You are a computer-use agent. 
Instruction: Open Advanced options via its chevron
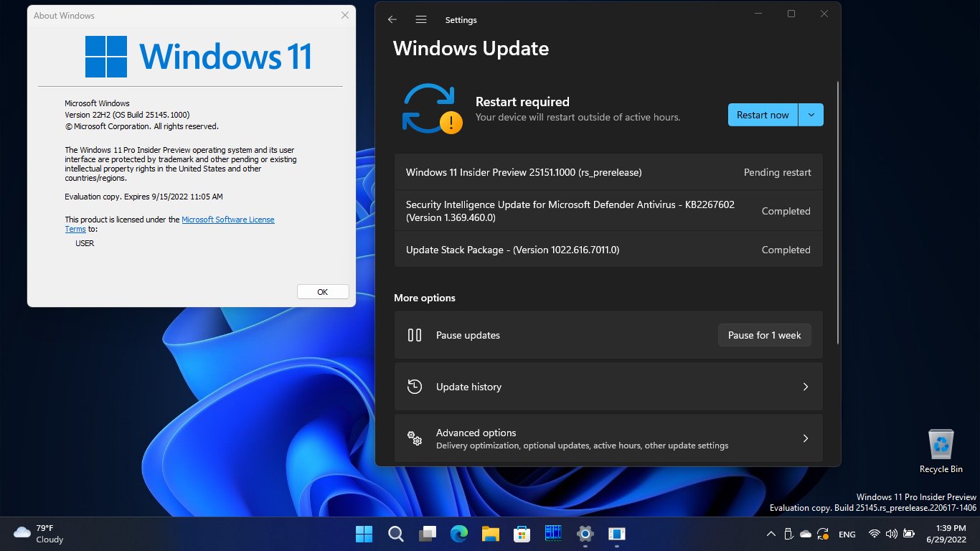point(805,438)
